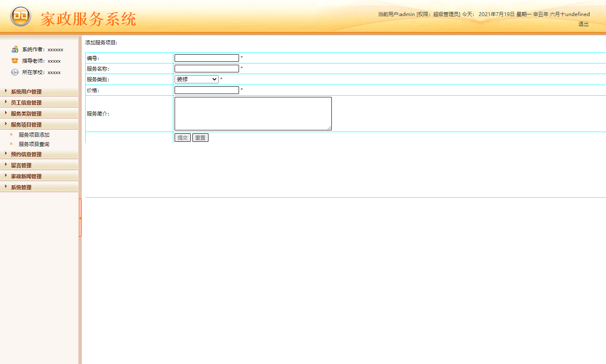
Task: Click the people icon beside 系统作者
Action: (x=14, y=49)
